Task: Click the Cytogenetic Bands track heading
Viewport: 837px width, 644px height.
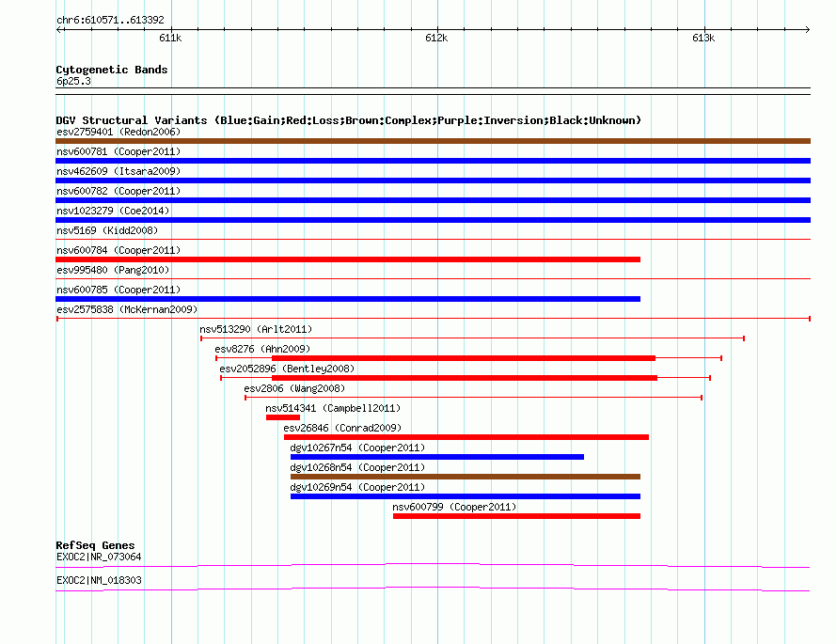Action: click(112, 70)
